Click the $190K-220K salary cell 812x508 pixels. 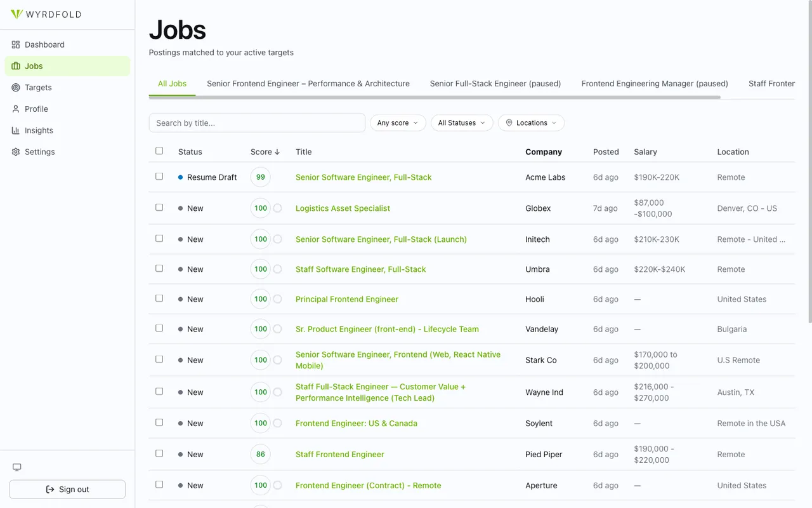pos(657,177)
